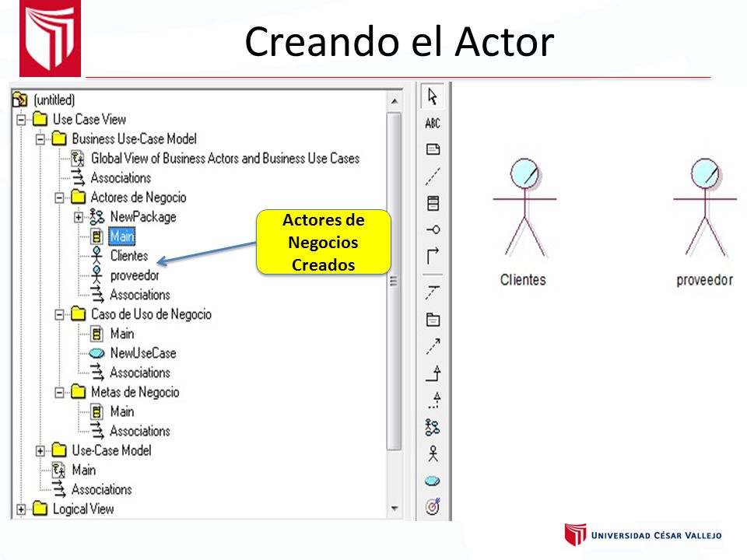
Task: Select Main under Actores de Negocio
Action: 122,236
